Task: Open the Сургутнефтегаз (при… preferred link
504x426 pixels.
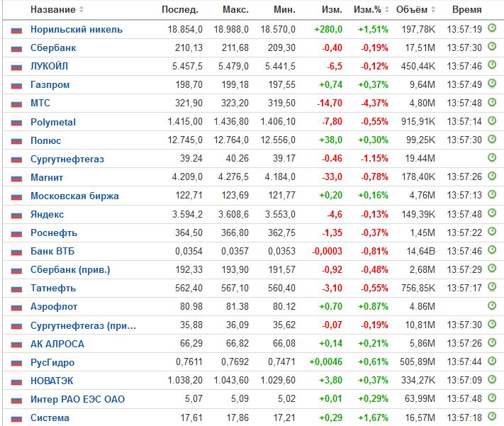Action: tap(83, 325)
